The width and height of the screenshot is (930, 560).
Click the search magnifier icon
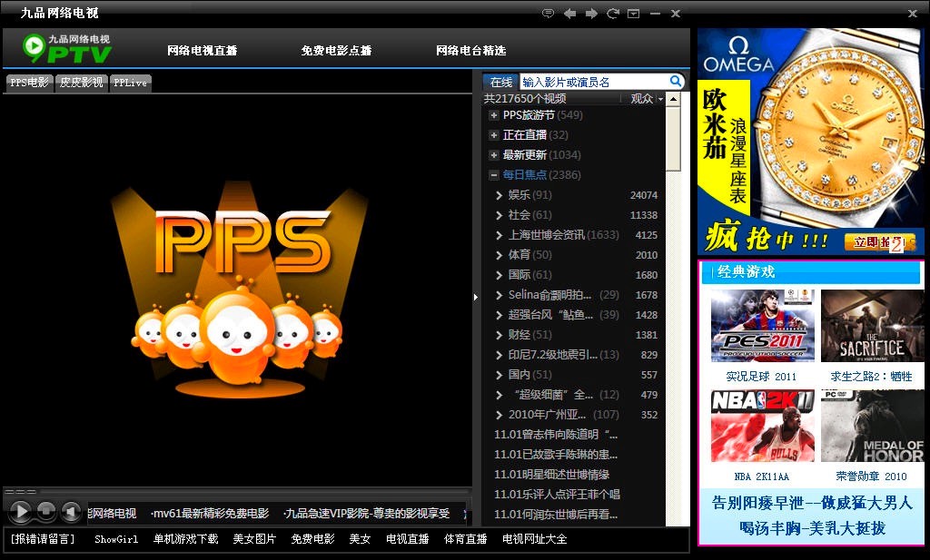pyautogui.click(x=675, y=81)
